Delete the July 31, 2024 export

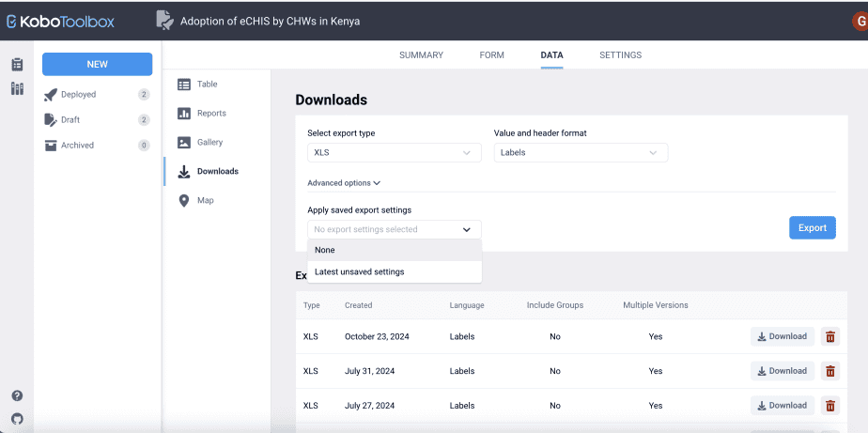click(x=829, y=371)
